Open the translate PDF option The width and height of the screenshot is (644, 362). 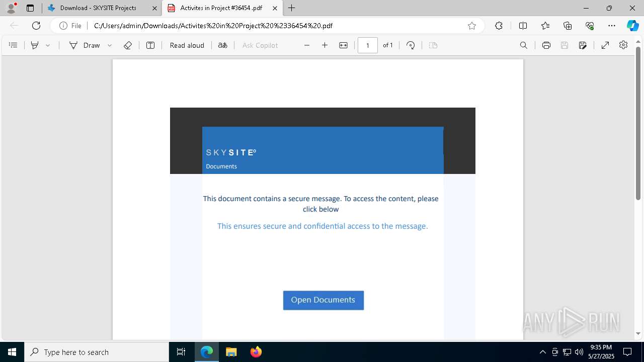coord(223,45)
